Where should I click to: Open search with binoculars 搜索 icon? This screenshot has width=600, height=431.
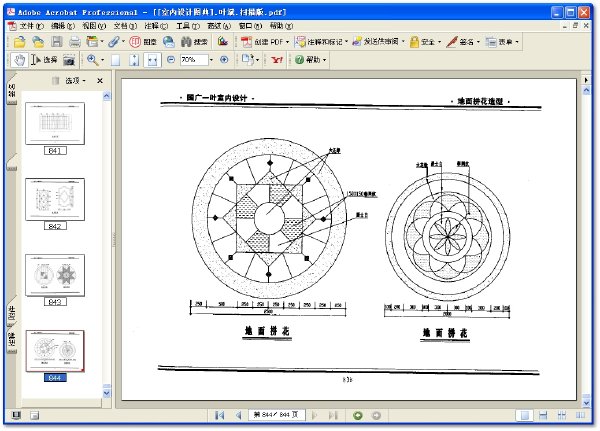click(x=194, y=42)
